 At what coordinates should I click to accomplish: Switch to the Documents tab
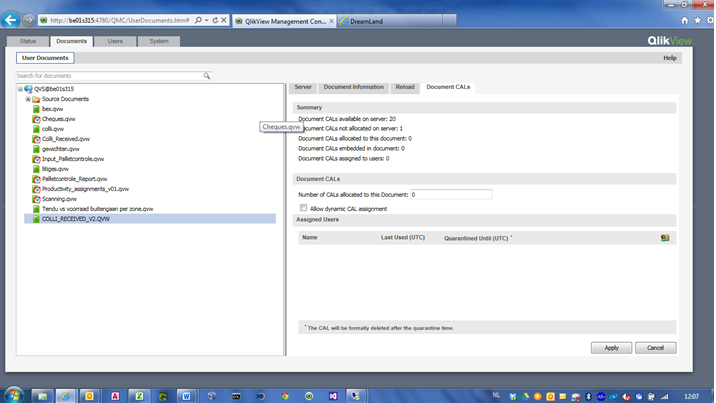71,41
